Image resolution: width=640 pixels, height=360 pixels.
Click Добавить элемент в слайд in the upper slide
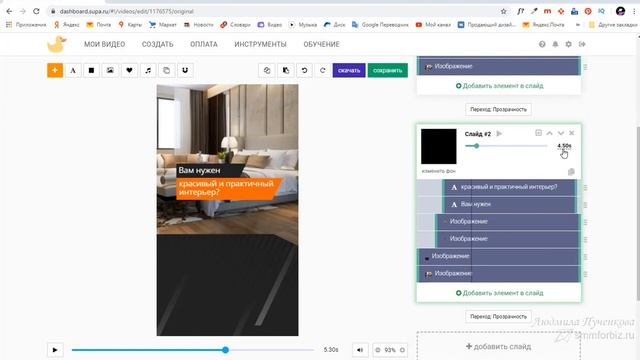coord(499,86)
